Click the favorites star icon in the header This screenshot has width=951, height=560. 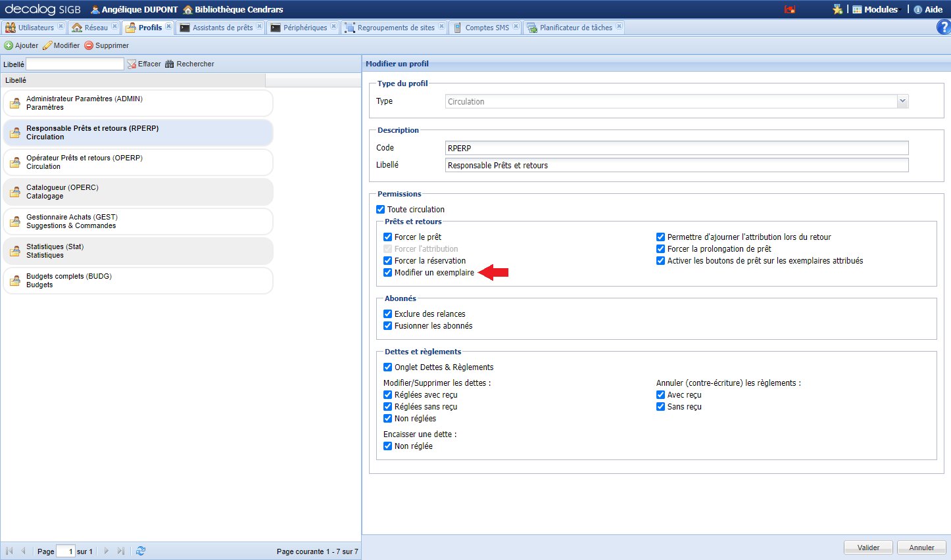[x=837, y=9]
